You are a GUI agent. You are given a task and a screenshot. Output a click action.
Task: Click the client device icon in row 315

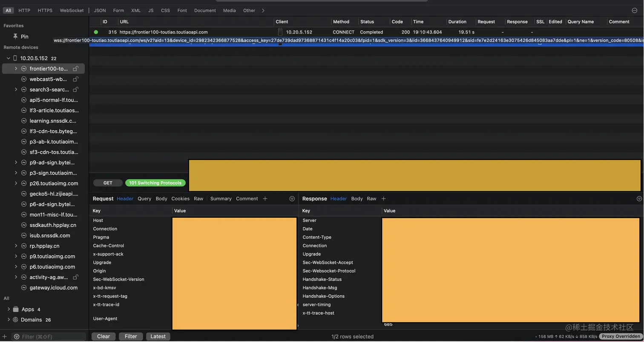280,32
